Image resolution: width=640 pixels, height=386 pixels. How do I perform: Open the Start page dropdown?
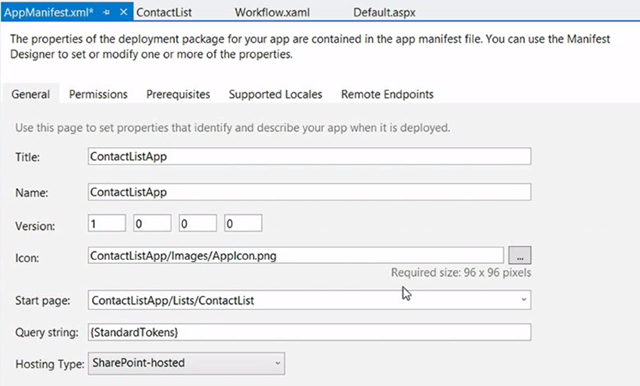click(309, 300)
